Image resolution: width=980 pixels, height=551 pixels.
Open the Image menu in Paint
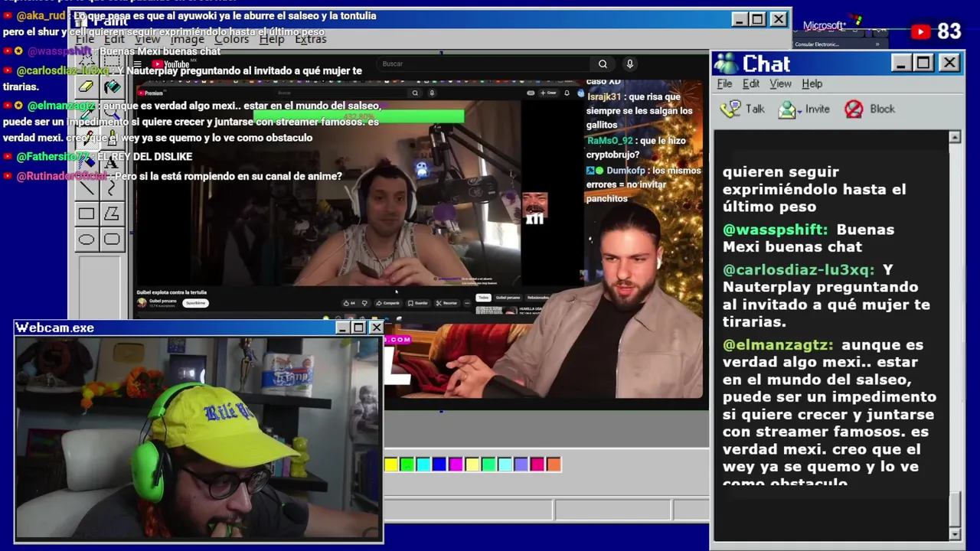[x=187, y=39]
